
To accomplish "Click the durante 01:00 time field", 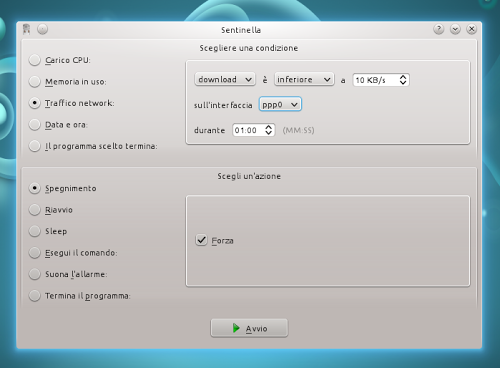I will [249, 130].
